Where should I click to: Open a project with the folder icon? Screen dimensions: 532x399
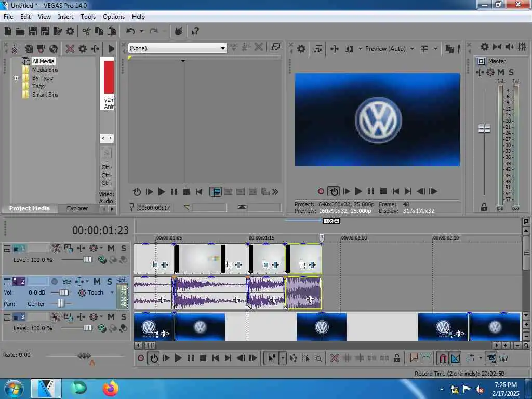coord(20,32)
